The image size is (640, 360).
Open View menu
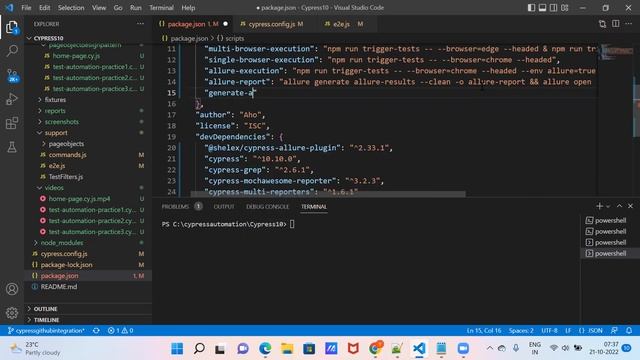(99, 8)
